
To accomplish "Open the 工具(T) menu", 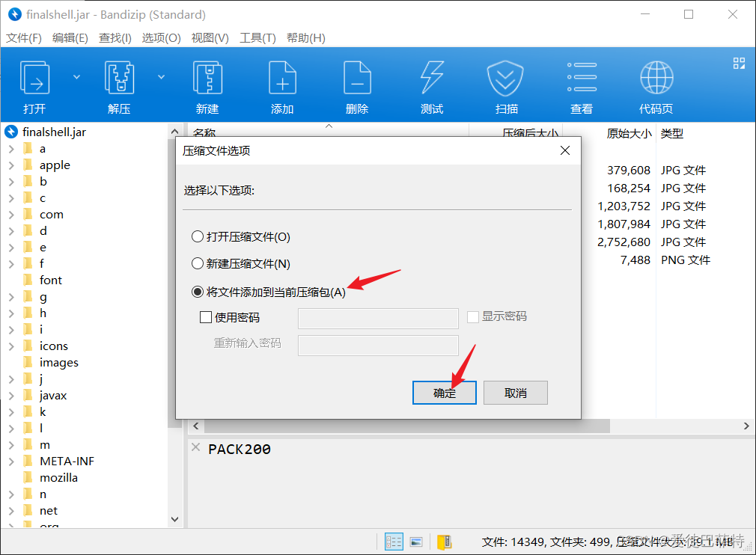I will [257, 37].
